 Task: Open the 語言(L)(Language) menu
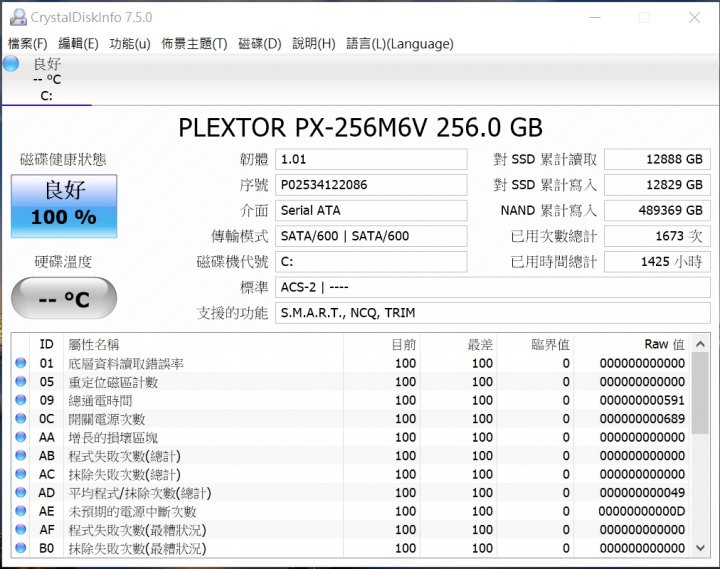399,44
